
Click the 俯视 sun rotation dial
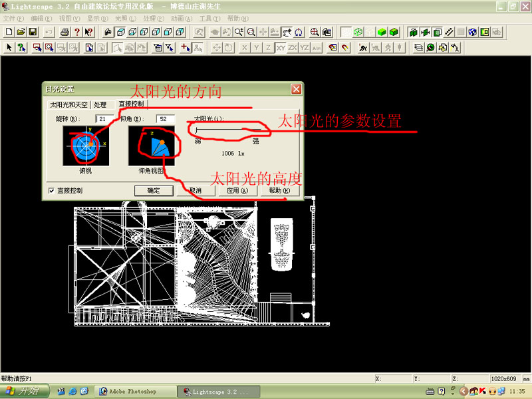click(x=86, y=146)
